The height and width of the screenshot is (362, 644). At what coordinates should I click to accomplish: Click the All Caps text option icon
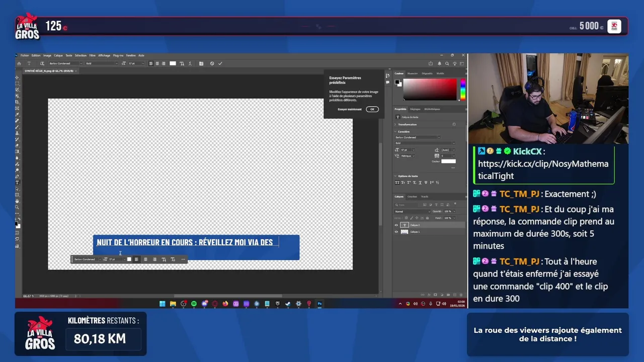click(397, 183)
